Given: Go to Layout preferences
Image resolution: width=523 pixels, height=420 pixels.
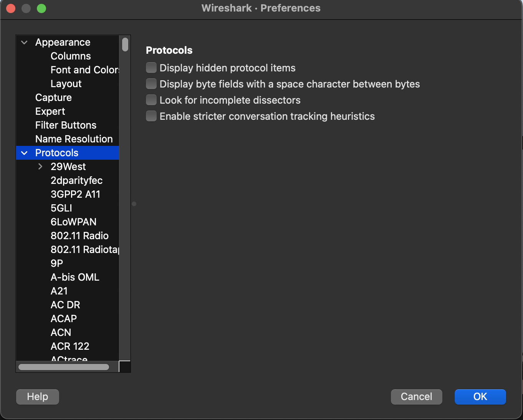Looking at the screenshot, I should (66, 84).
